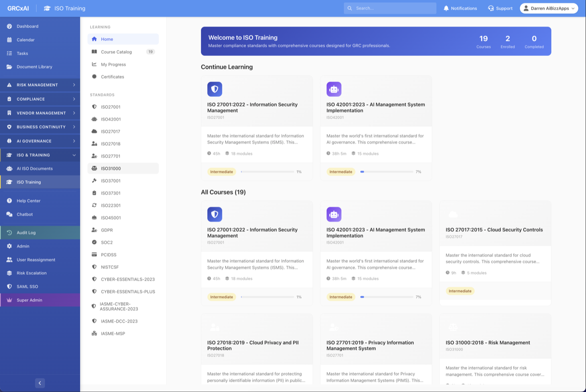586x392 pixels.
Task: Select ISO42001 from the Standards list
Action: pyautogui.click(x=110, y=119)
